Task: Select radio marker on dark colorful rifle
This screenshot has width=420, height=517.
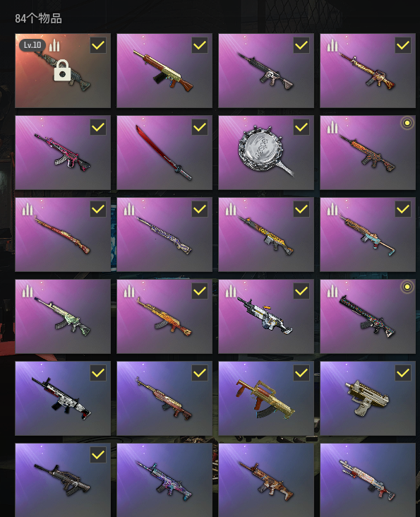Action: coord(407,287)
